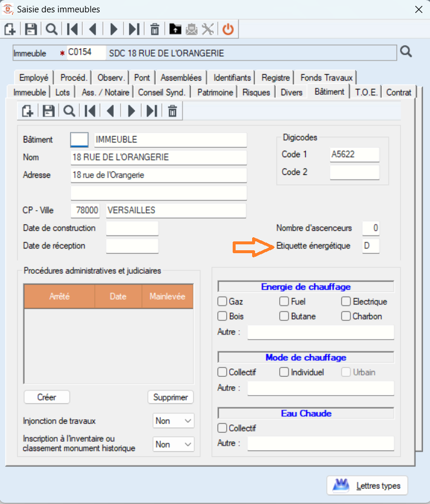Save bâtiment with inner toolbar floppy icon
This screenshot has height=504, width=430.
click(48, 111)
